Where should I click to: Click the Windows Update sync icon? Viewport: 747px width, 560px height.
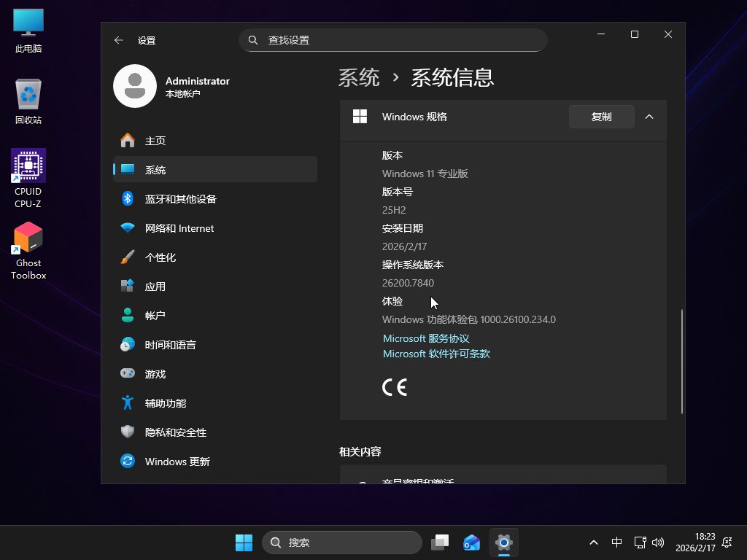pyautogui.click(x=128, y=461)
